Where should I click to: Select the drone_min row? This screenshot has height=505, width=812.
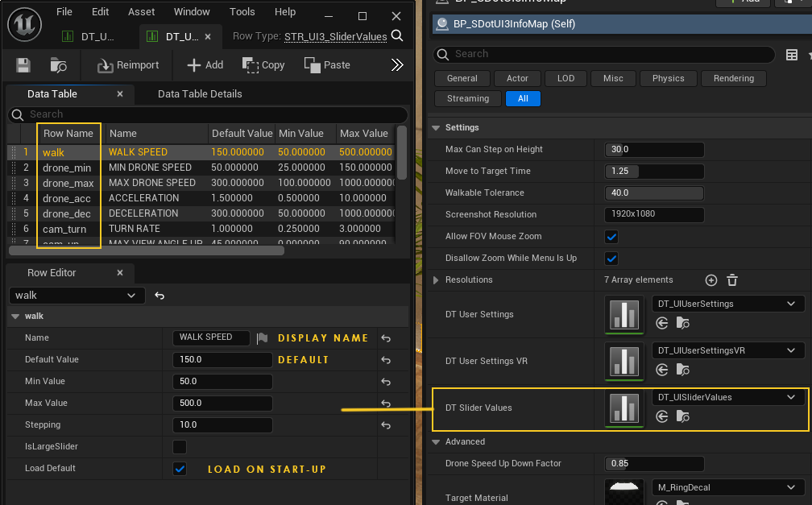[x=201, y=168]
